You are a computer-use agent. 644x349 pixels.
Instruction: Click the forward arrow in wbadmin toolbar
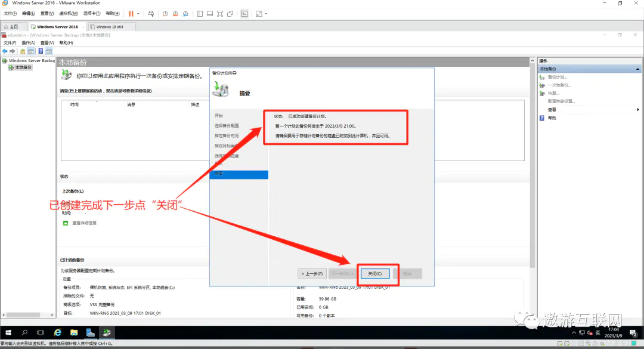(13, 51)
